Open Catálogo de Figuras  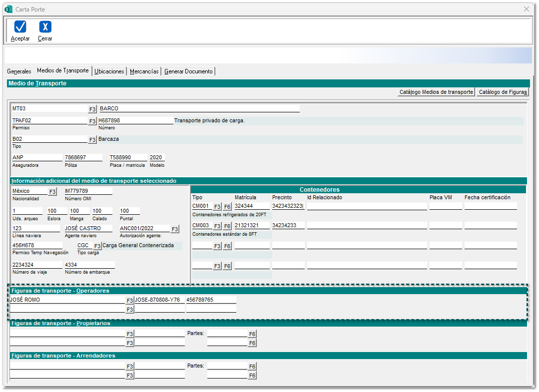[x=502, y=92]
